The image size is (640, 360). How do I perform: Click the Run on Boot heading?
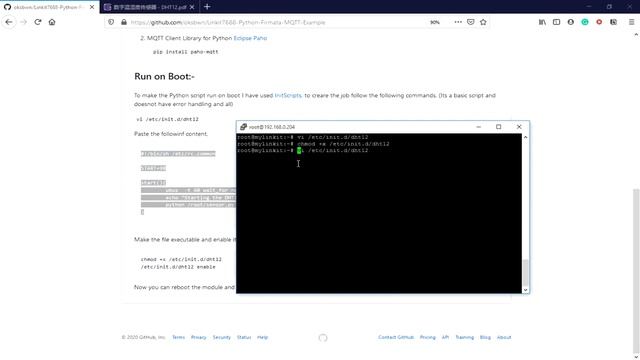tap(164, 76)
